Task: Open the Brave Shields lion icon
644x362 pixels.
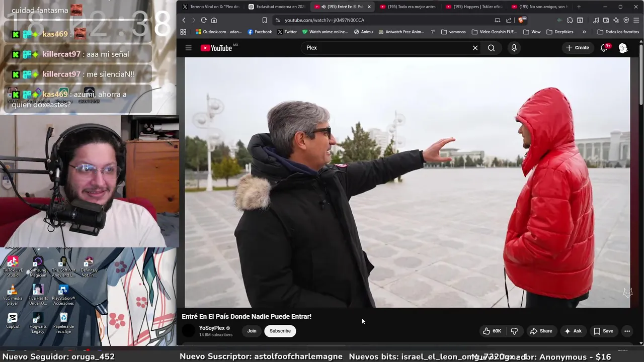Action: click(x=522, y=20)
